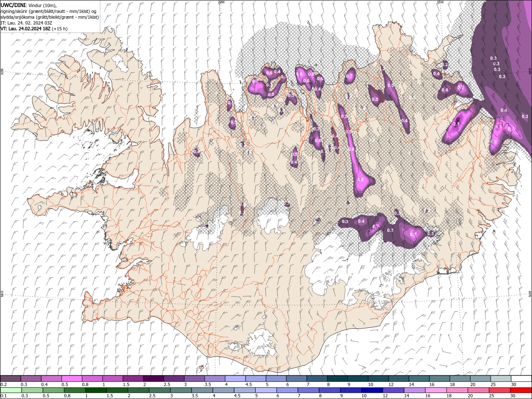Pick the palest green rain swatch starting at 0.1
Screen dimensions: 532x399
(11, 390)
